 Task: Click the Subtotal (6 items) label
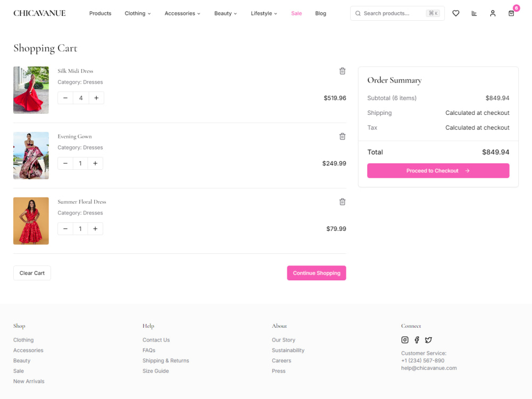coord(392,98)
